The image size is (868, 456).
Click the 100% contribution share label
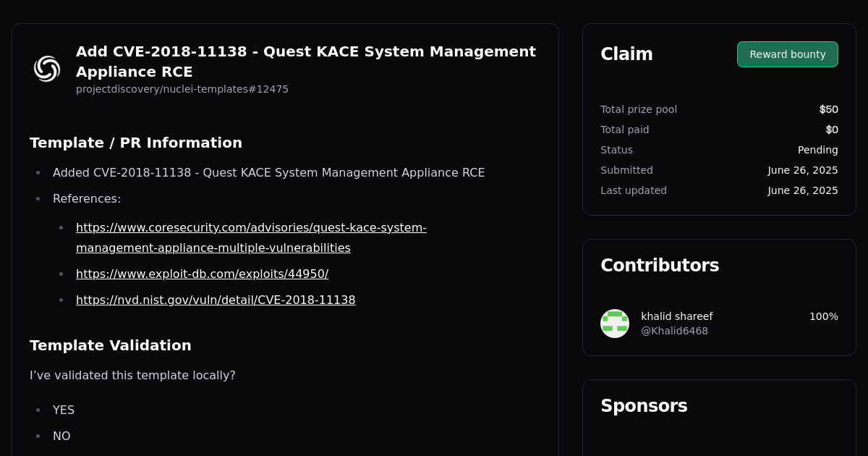[x=822, y=316]
